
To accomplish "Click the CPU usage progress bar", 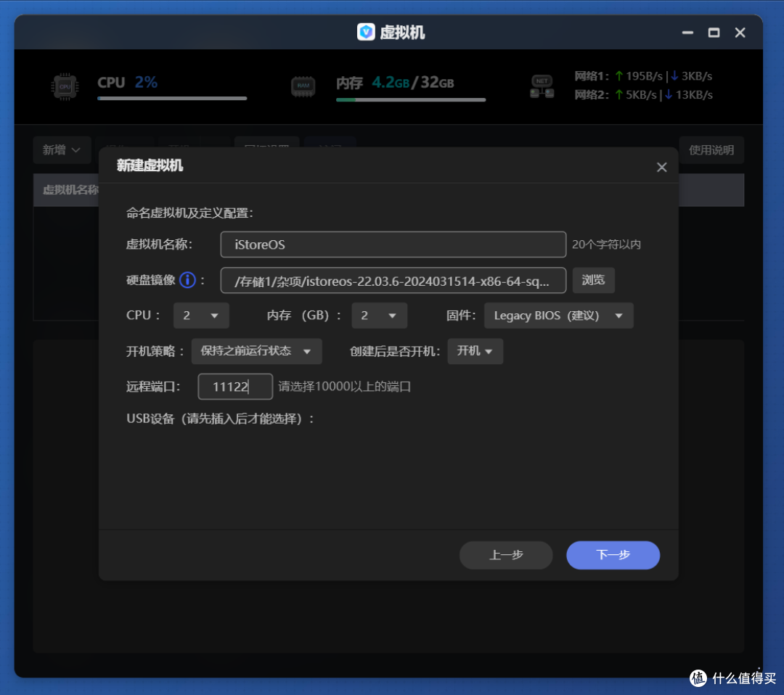I will [172, 99].
